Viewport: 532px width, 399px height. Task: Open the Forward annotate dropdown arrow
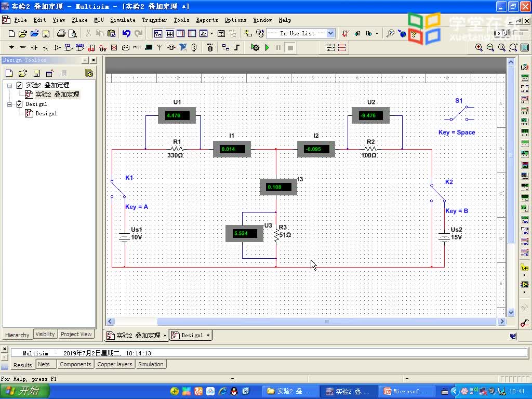377,33
